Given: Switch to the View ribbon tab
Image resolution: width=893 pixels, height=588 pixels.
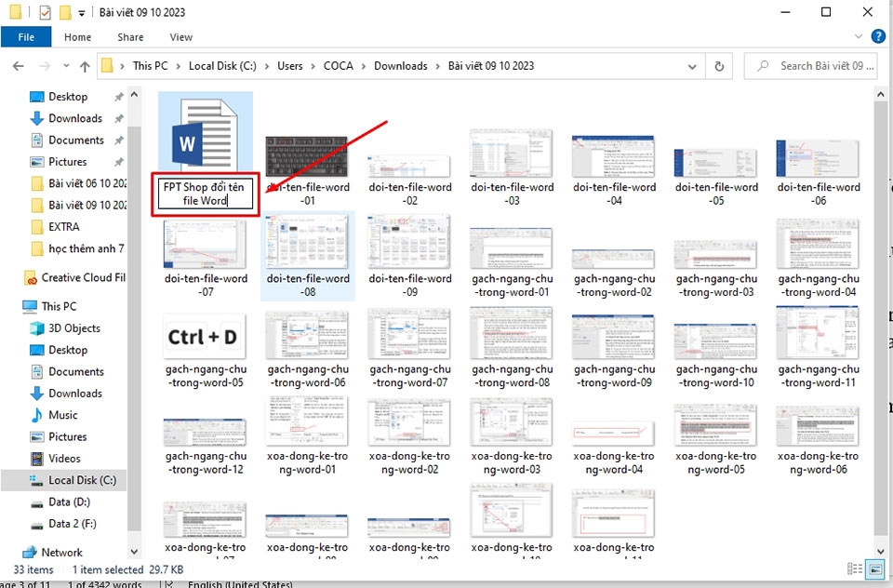Looking at the screenshot, I should pyautogui.click(x=180, y=36).
